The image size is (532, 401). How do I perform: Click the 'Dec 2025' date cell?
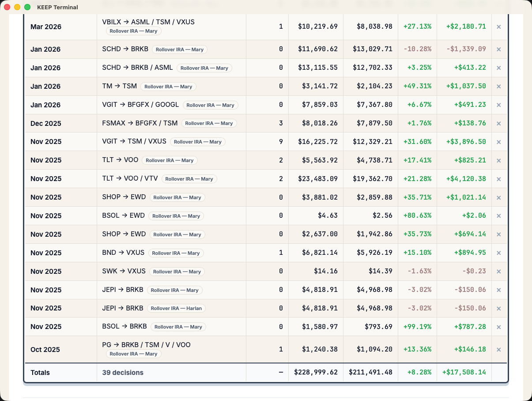46,124
